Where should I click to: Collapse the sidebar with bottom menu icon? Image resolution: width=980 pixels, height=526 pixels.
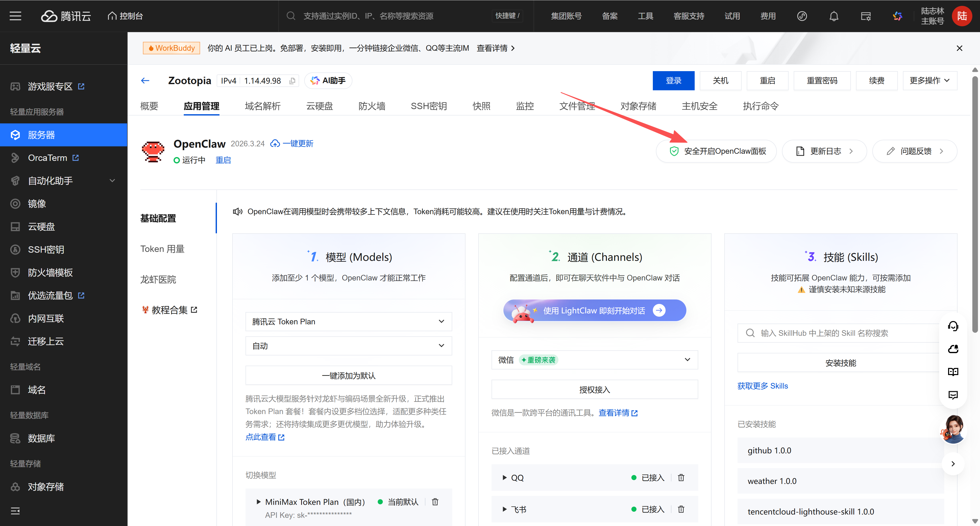[15, 511]
